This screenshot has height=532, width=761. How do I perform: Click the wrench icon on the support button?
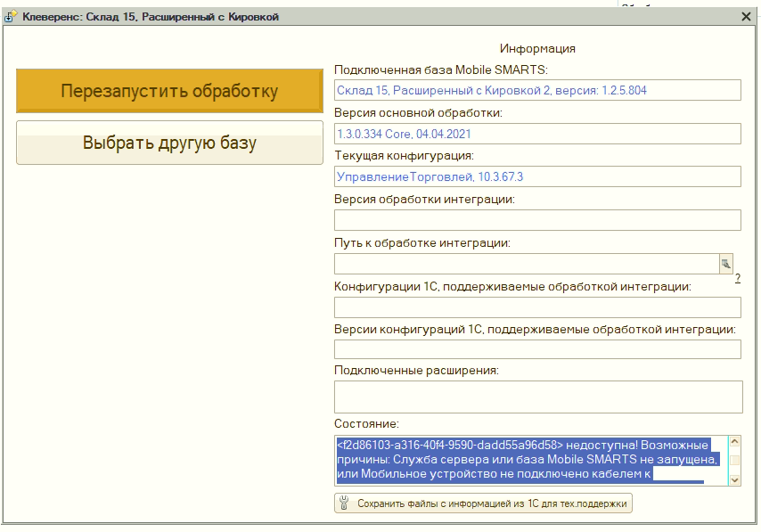click(344, 503)
